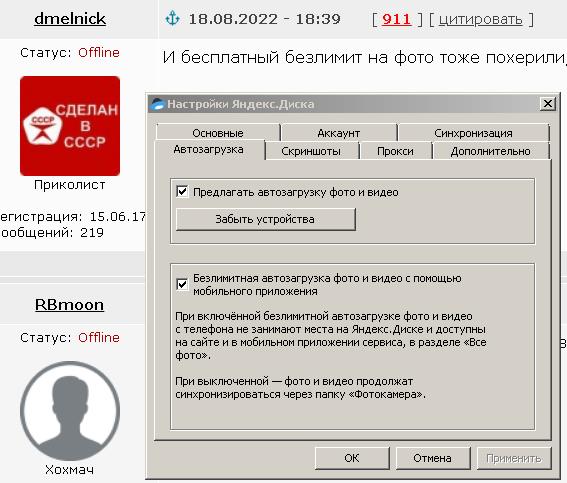Open the Синхронизация tab
The height and width of the screenshot is (483, 567).
point(473,133)
